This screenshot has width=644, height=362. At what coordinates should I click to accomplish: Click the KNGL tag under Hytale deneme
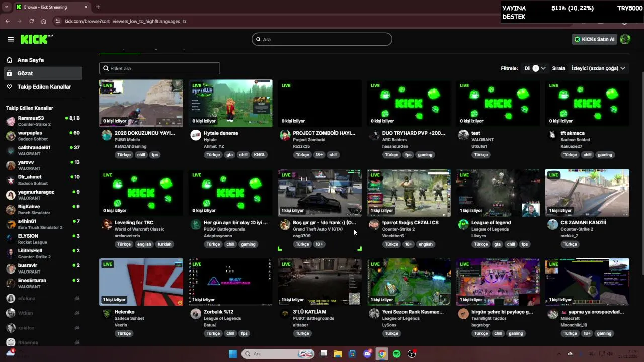(259, 155)
